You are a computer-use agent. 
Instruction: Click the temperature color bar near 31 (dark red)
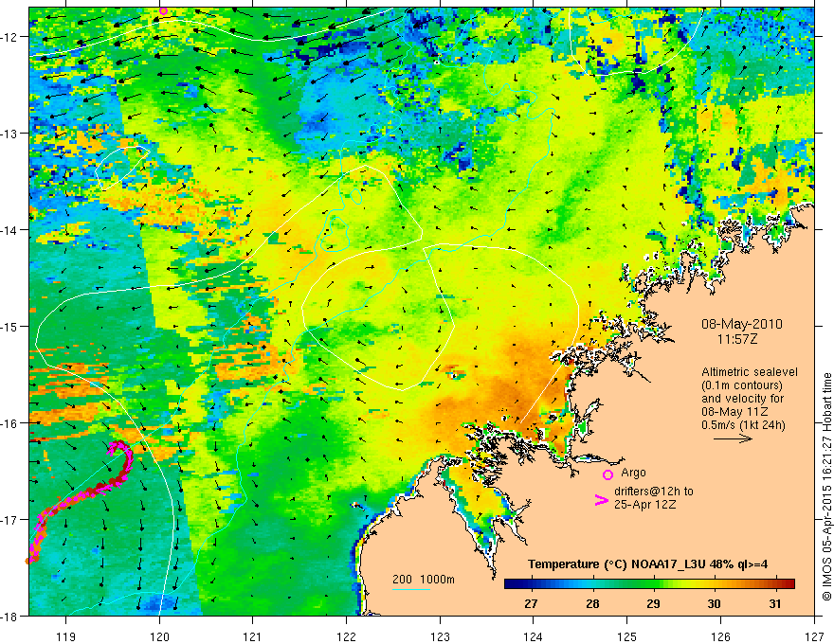click(775, 584)
